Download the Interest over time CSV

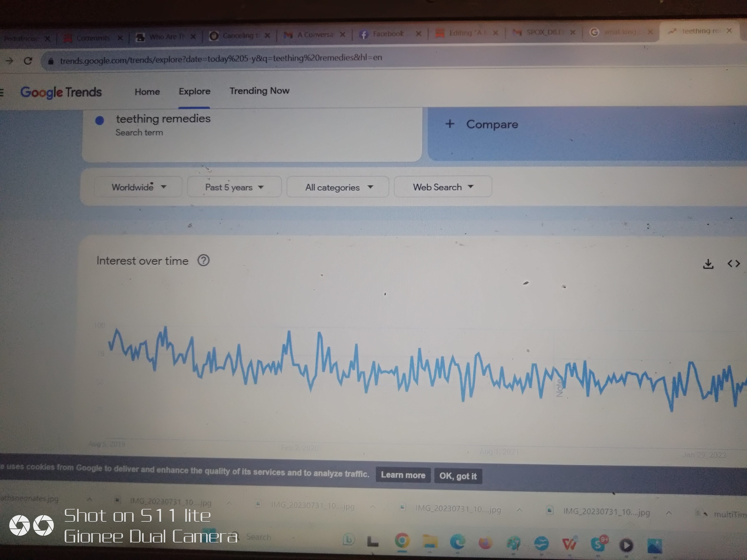[x=708, y=264]
